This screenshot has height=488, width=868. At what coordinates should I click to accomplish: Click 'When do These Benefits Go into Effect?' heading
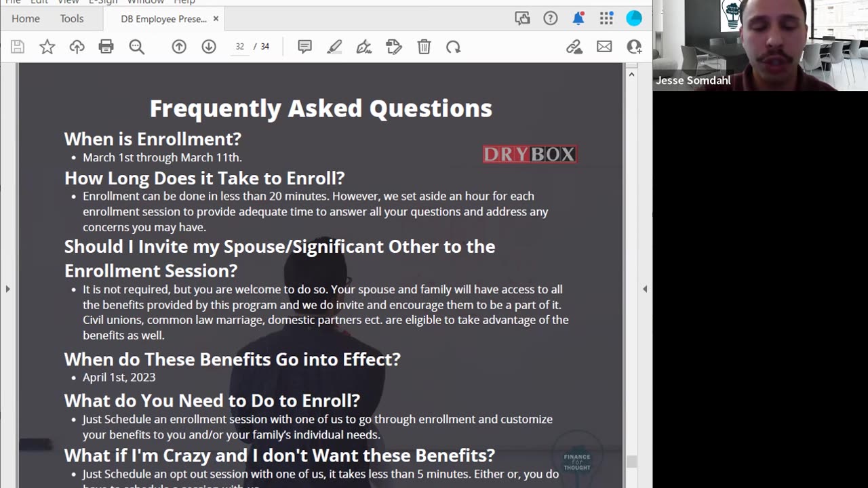coord(233,359)
